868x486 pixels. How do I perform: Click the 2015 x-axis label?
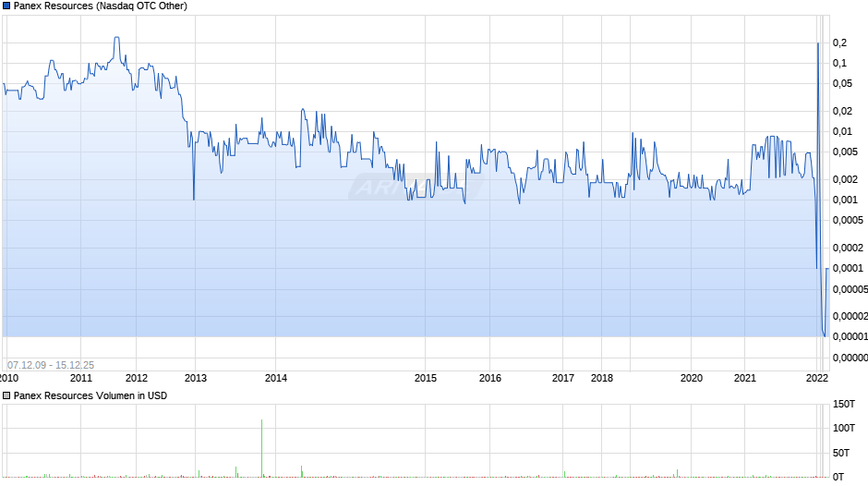click(x=425, y=378)
